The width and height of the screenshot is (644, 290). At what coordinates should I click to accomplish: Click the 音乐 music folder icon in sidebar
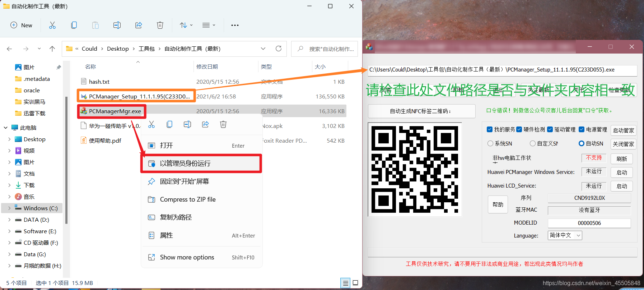pyautogui.click(x=18, y=197)
